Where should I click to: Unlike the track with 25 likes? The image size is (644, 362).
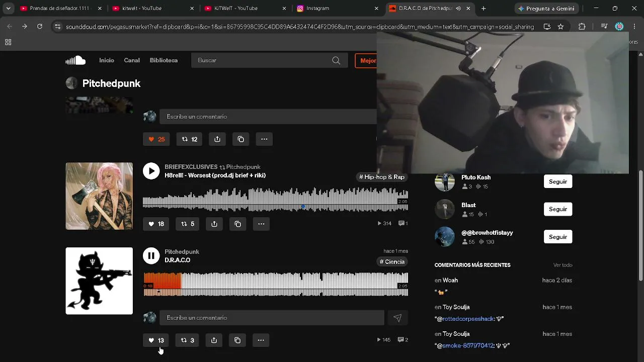coord(156,139)
